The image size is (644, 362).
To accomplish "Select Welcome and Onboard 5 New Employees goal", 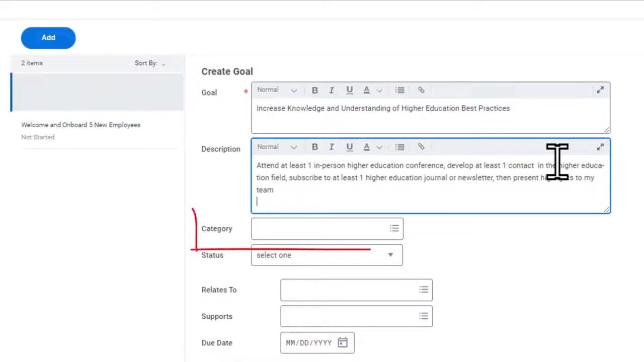I will point(80,125).
